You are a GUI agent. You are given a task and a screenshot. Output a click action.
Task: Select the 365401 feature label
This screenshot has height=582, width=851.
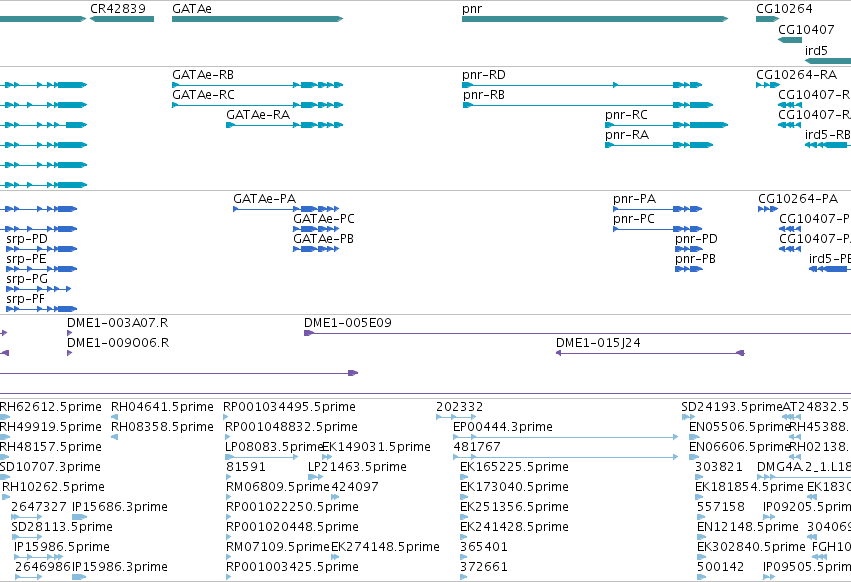[484, 547]
